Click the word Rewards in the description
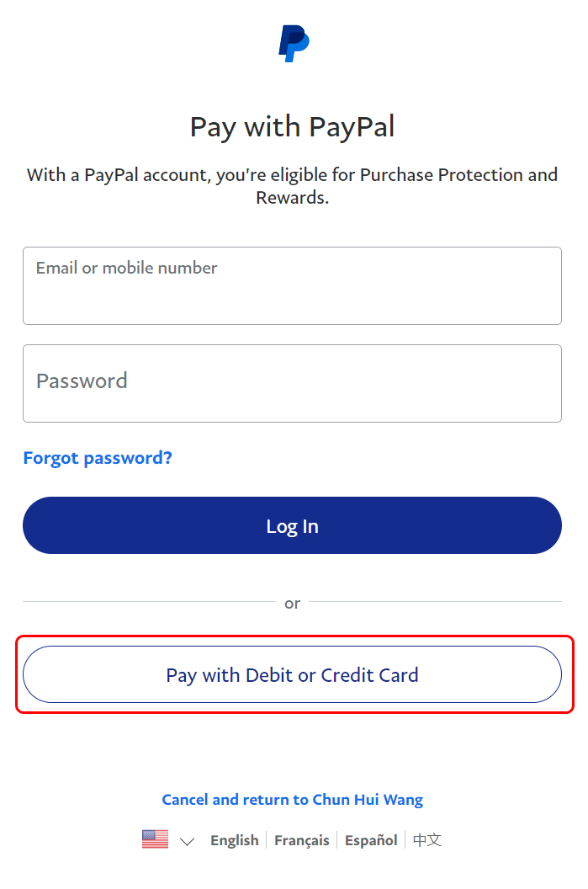This screenshot has height=889, width=588. [289, 199]
